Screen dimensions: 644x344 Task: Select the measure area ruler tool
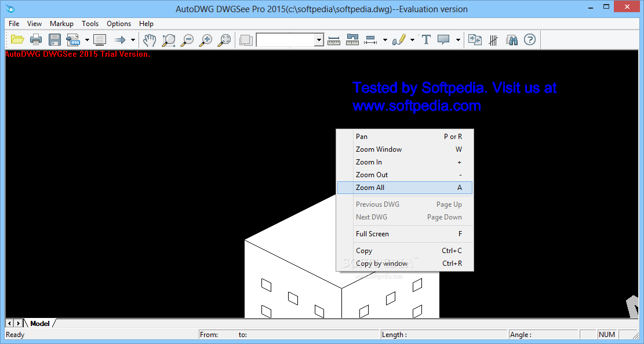pos(352,40)
